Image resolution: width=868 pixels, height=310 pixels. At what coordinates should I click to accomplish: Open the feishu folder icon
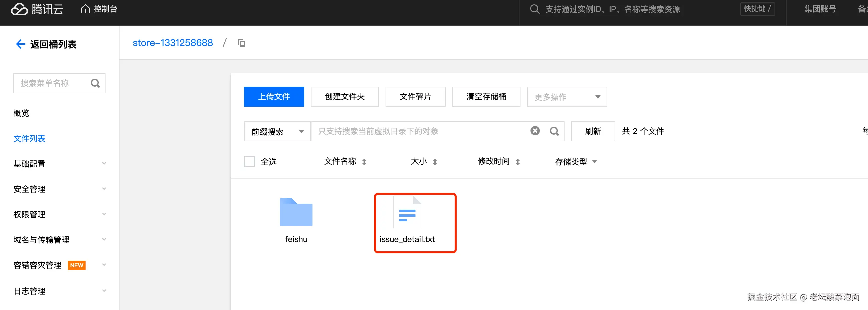tap(296, 212)
